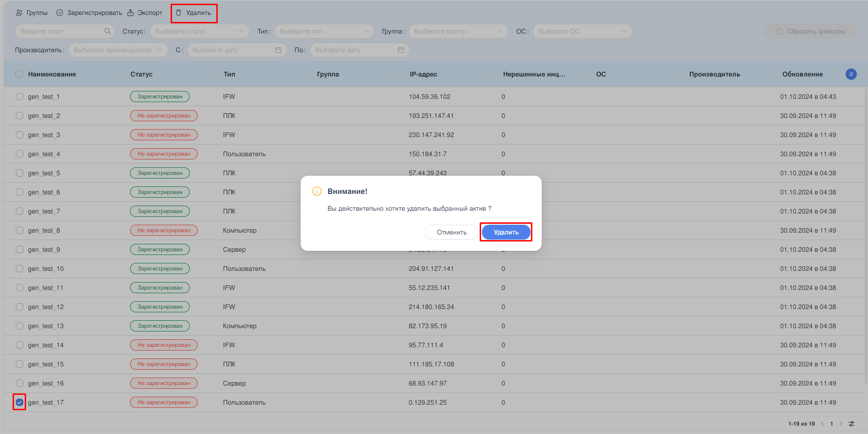Open calendar icon in the 'С' date field

278,50
